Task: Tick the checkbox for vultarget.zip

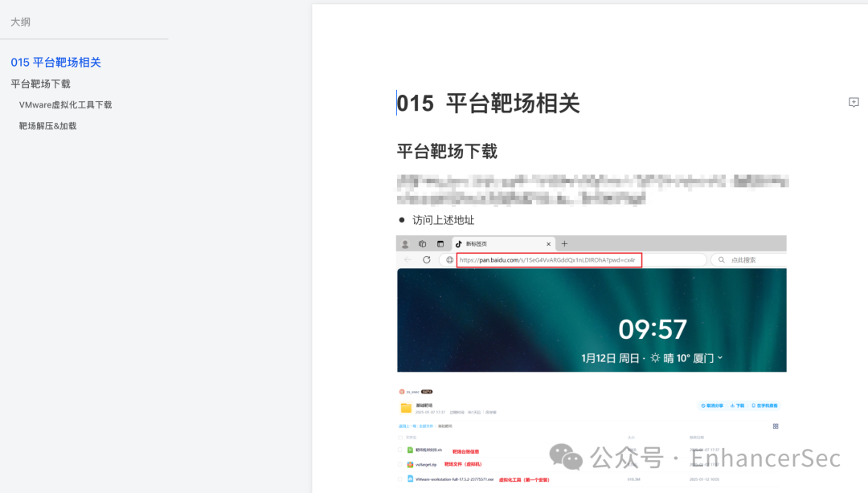Action: (400, 465)
